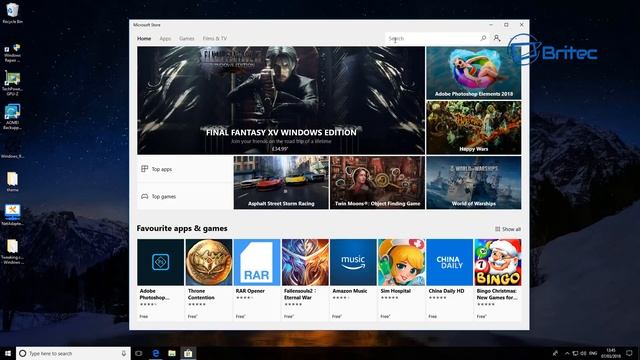The image size is (640, 360).
Task: Click the Cortana microphone icon
Action: 124,353
